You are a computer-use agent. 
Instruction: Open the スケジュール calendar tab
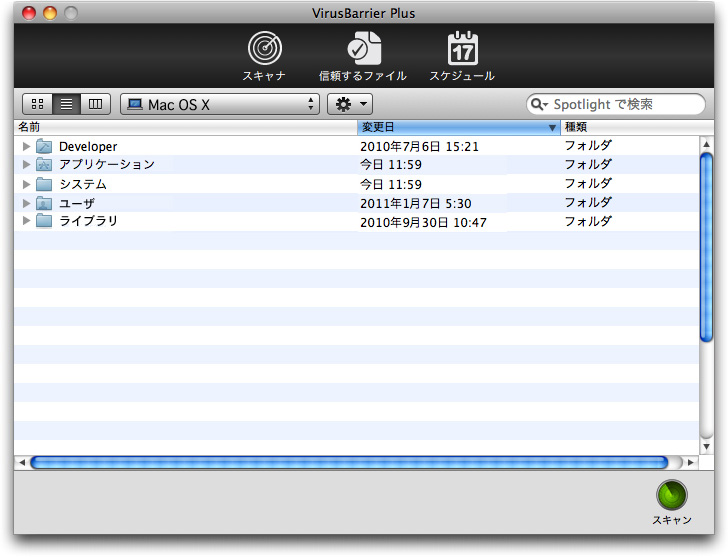pyautogui.click(x=462, y=56)
